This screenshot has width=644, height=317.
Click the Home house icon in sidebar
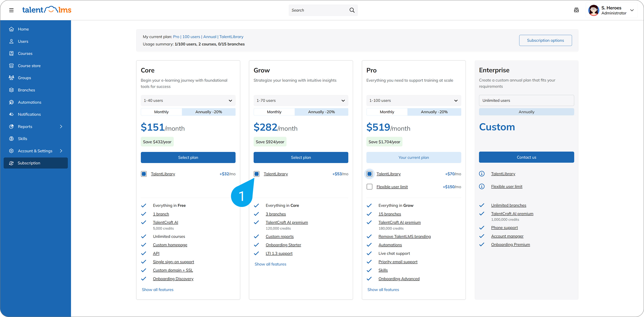coord(11,29)
